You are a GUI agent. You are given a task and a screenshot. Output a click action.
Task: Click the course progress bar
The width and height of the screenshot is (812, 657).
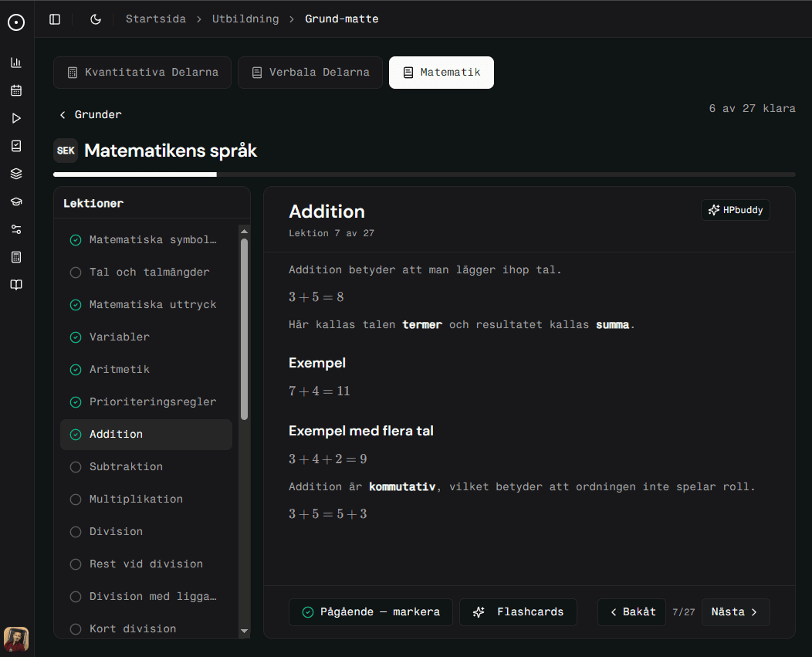pos(424,174)
